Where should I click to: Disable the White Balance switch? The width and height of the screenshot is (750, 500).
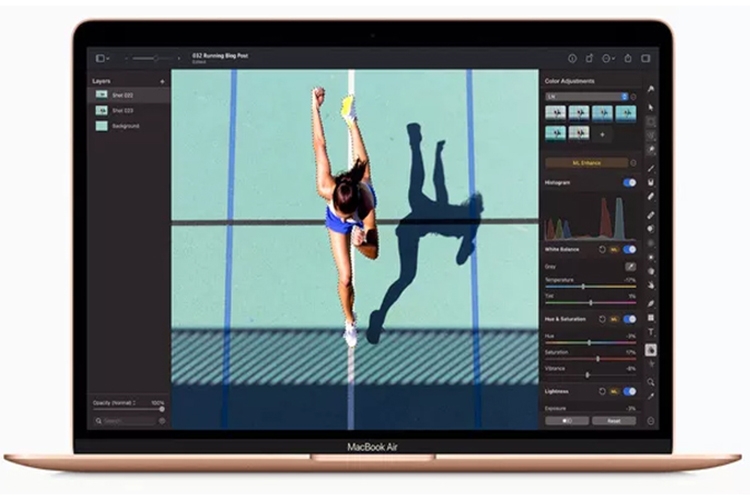[x=629, y=249]
